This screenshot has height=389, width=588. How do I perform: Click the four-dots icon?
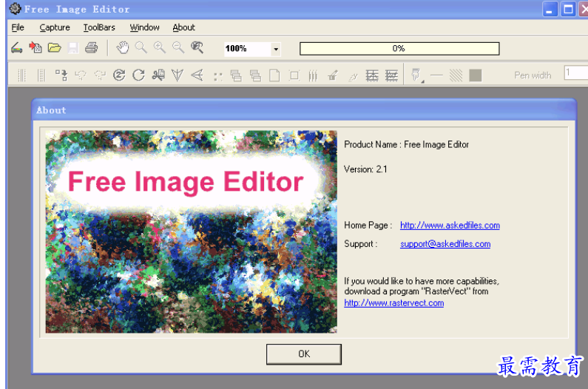point(217,76)
